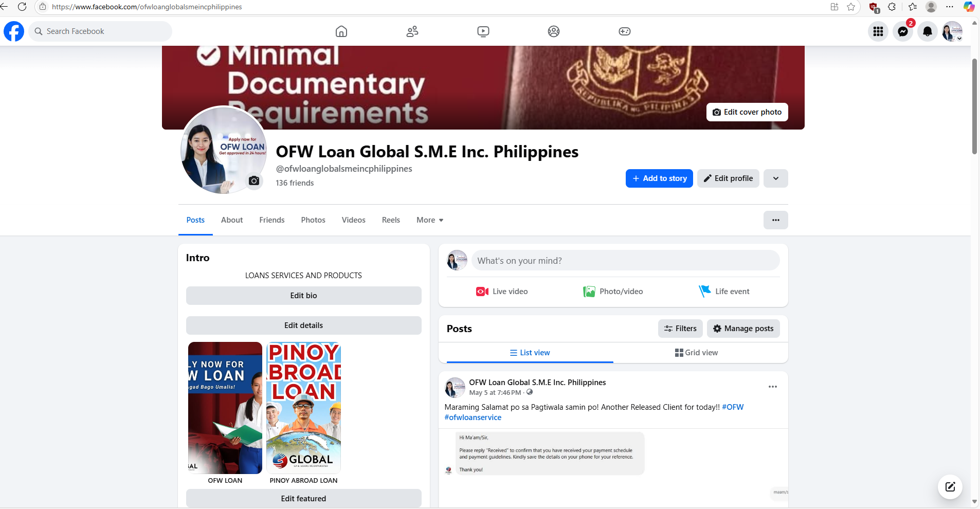This screenshot has width=980, height=509.
Task: Click the new message compose icon
Action: coord(950,486)
